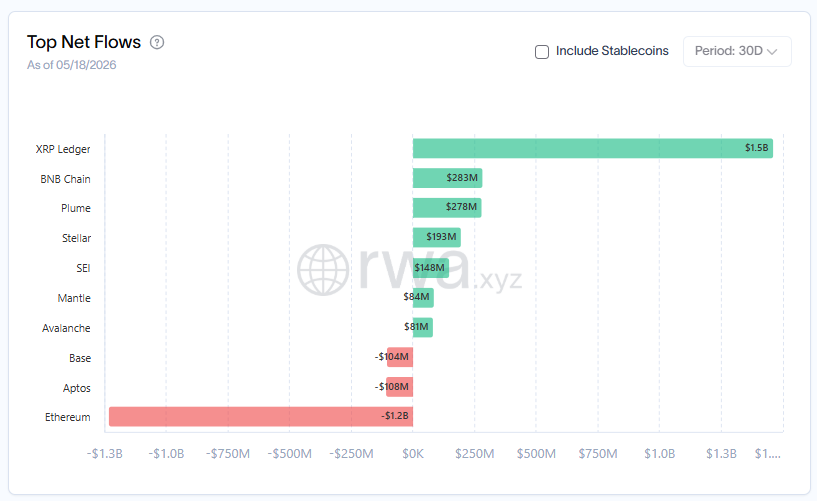The height and width of the screenshot is (501, 817).
Task: Click the Stellar axis label
Action: click(77, 238)
